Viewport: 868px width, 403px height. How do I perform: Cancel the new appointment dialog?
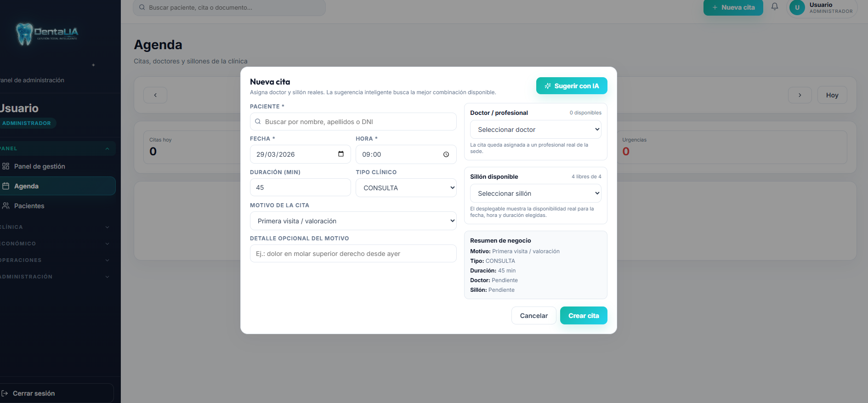533,316
